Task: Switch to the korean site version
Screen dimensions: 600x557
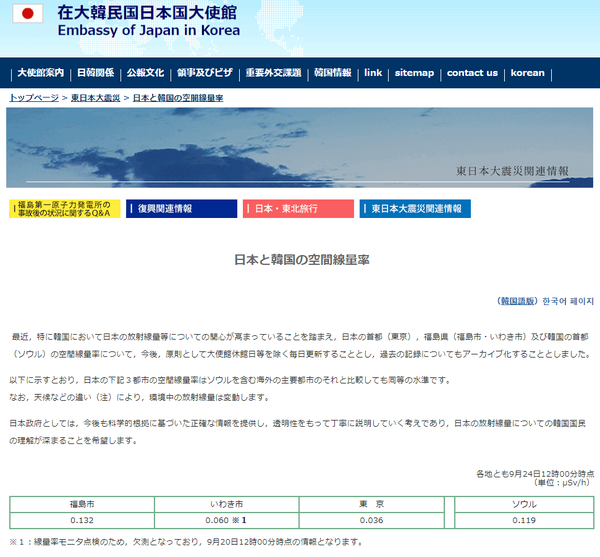Action: (x=527, y=73)
